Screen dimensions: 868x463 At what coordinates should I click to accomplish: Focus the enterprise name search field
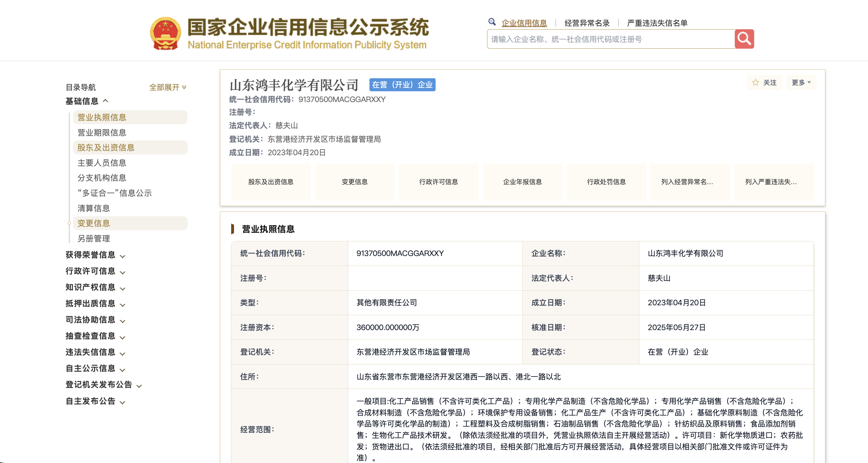point(610,39)
